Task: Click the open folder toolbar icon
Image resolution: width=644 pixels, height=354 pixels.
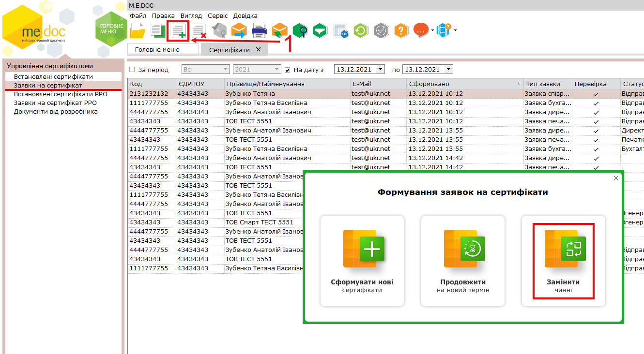Action: tap(138, 31)
